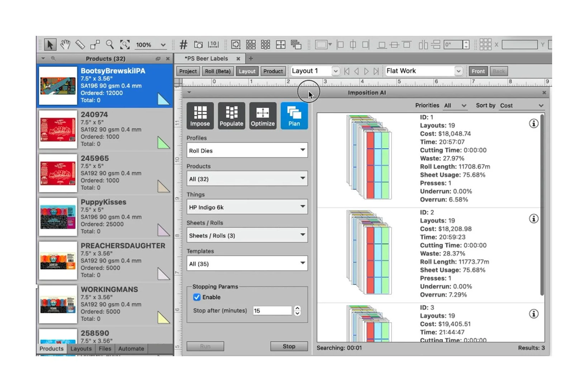The width and height of the screenshot is (588, 392).
Task: Untick the Stopping Params Enable checkbox
Action: 197,297
